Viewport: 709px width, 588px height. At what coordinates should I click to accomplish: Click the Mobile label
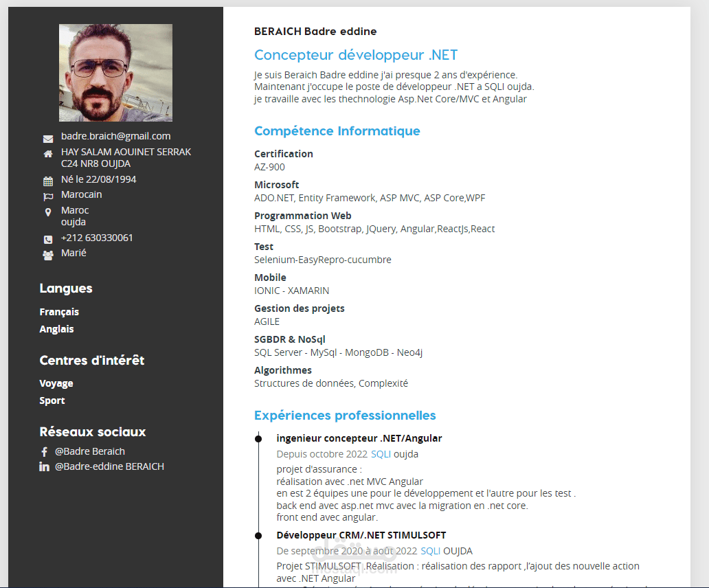click(x=270, y=278)
